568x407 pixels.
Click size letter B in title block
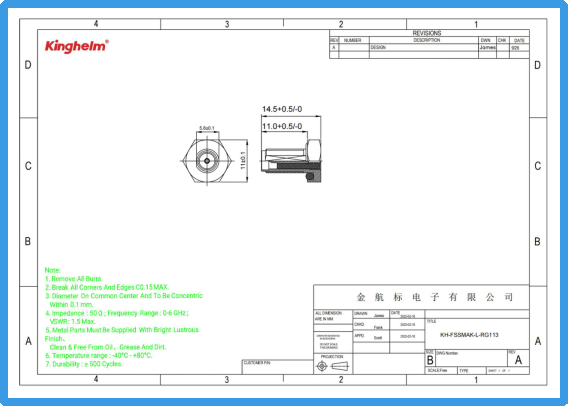(430, 360)
